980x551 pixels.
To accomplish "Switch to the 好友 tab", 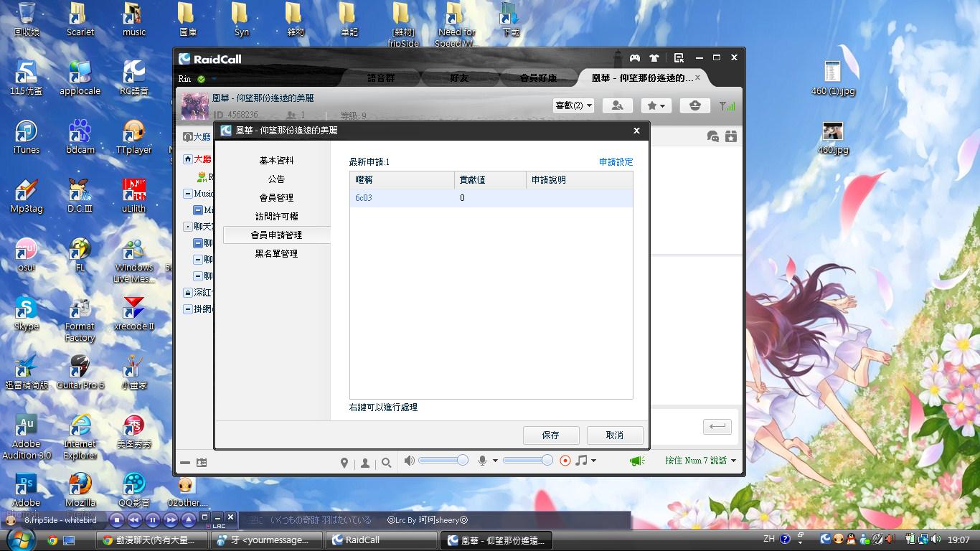I will [x=459, y=77].
